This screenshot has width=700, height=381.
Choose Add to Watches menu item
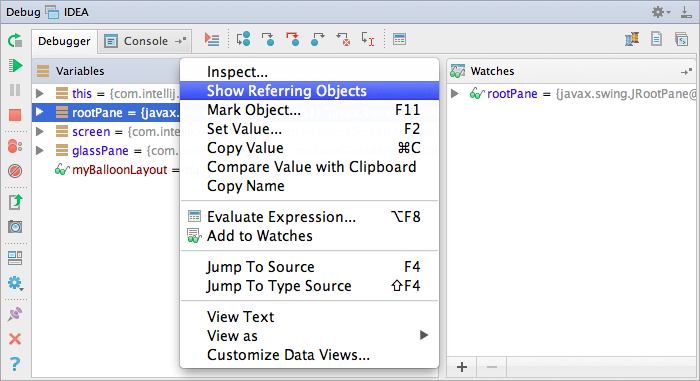point(309,236)
